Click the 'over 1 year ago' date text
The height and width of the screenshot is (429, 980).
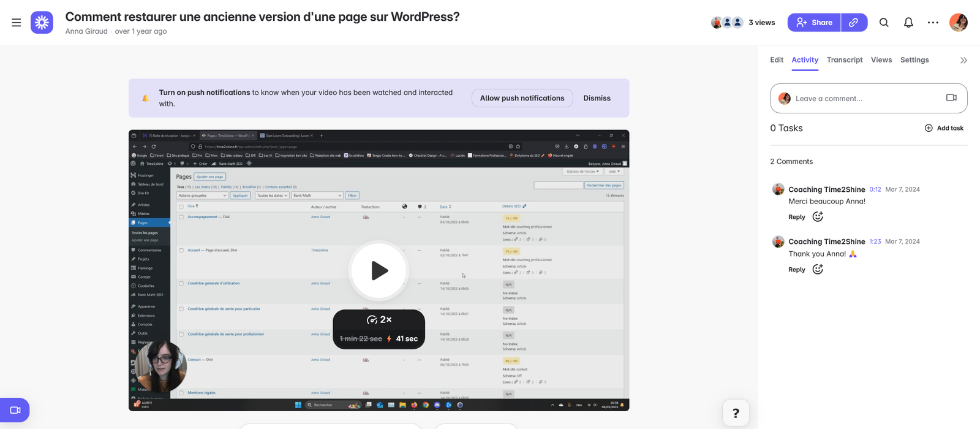pyautogui.click(x=141, y=31)
